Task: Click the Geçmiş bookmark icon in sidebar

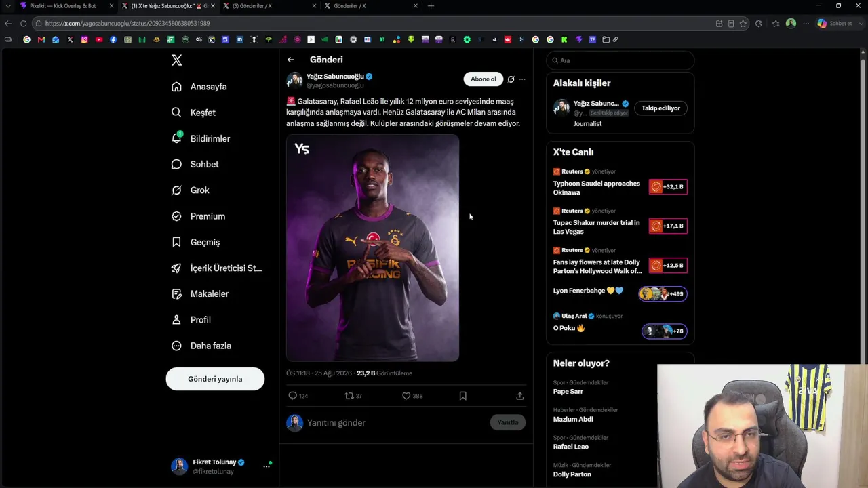Action: tap(176, 242)
